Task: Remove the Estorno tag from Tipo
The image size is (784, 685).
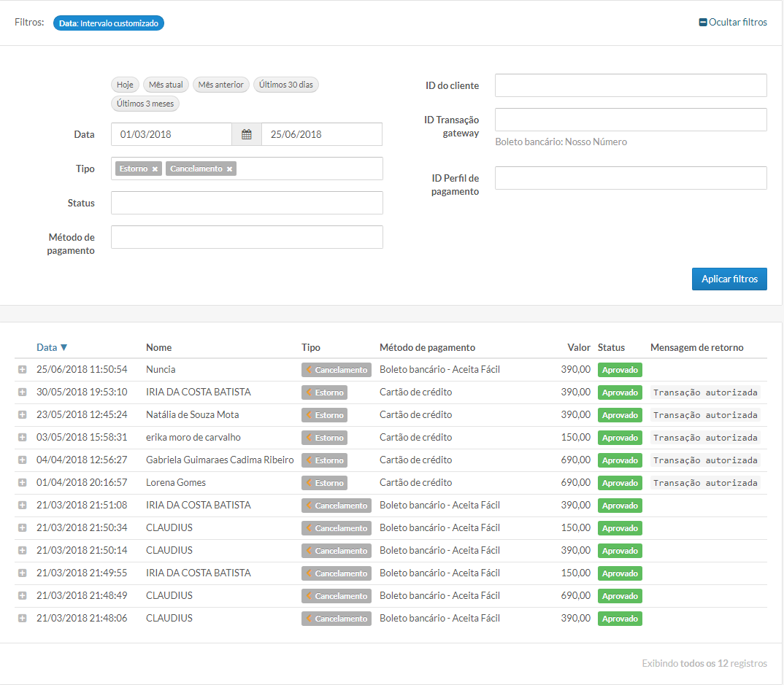Action: pyautogui.click(x=155, y=169)
